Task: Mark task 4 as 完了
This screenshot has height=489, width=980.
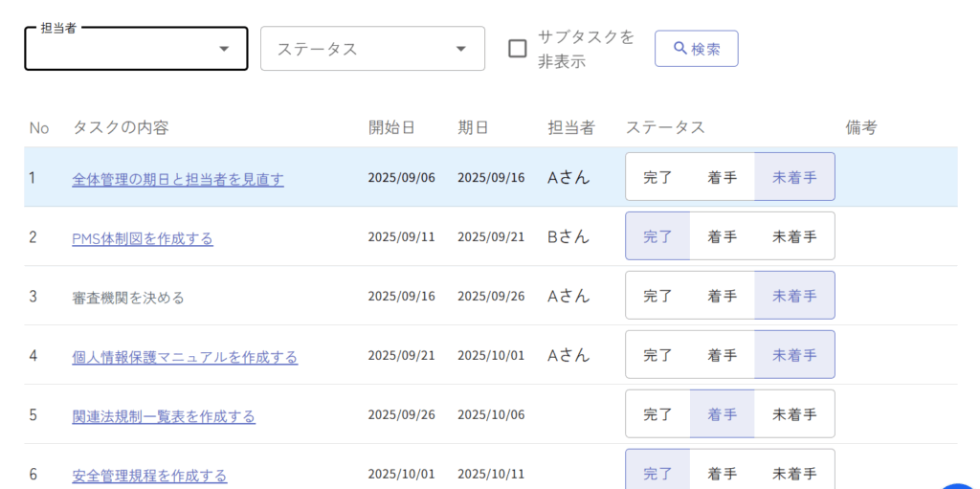Action: [658, 355]
